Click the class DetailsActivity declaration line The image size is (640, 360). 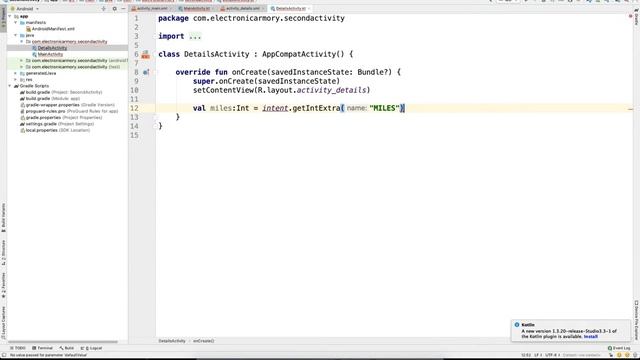(x=256, y=54)
